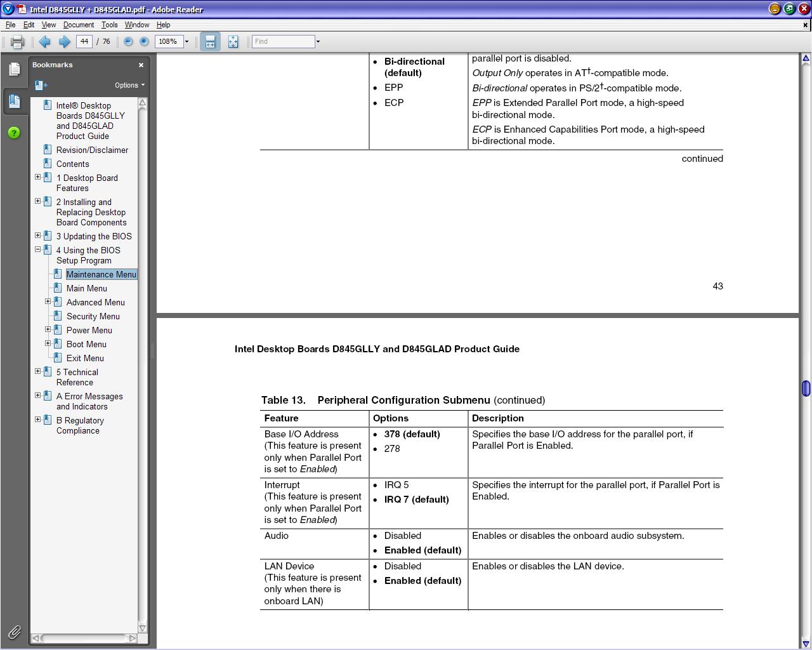
Task: Expand the Boot Menu bookmark
Action: click(x=48, y=343)
